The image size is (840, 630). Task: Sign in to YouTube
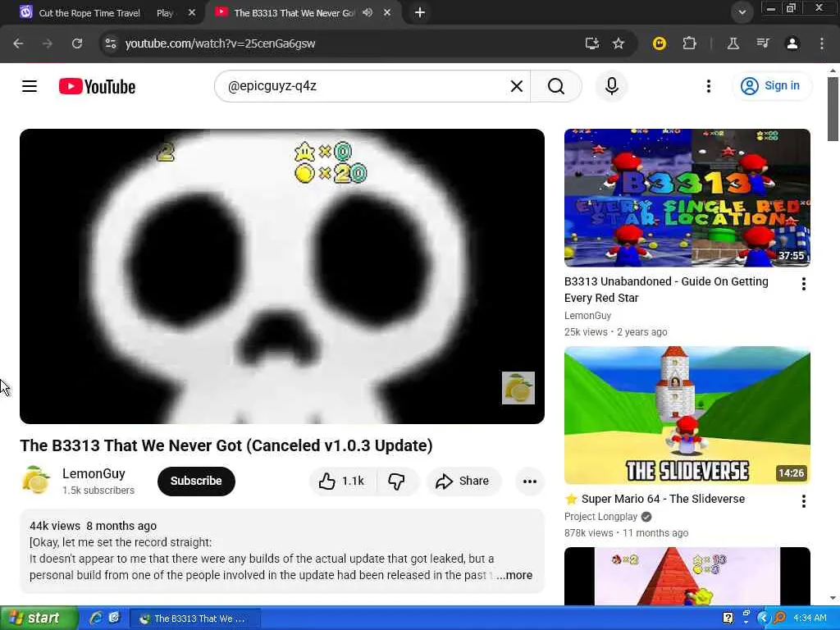[771, 85]
